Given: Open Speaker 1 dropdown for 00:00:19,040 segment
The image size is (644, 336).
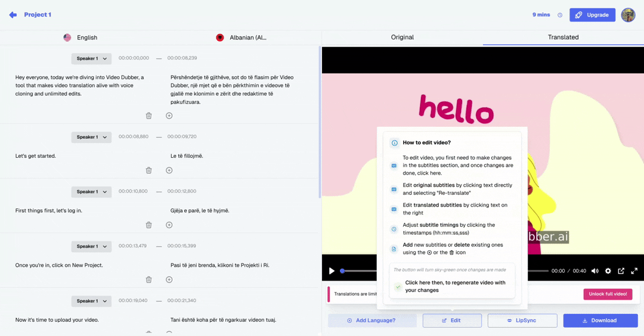Looking at the screenshot, I should pyautogui.click(x=91, y=301).
